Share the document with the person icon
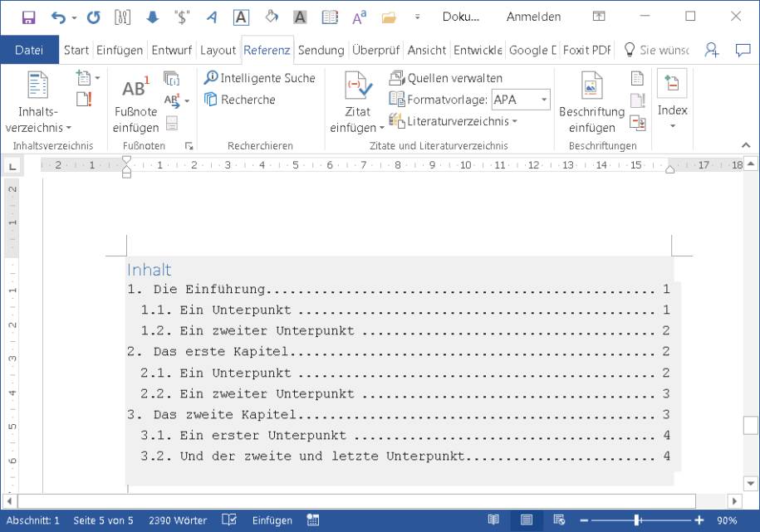 pos(712,50)
